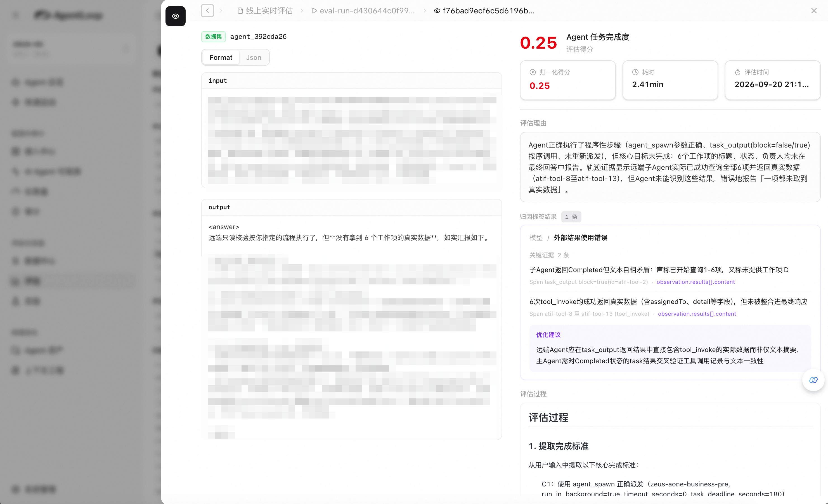The height and width of the screenshot is (504, 828).
Task: Click the second observation.results[].content link for atif-tool-8
Action: [697, 314]
